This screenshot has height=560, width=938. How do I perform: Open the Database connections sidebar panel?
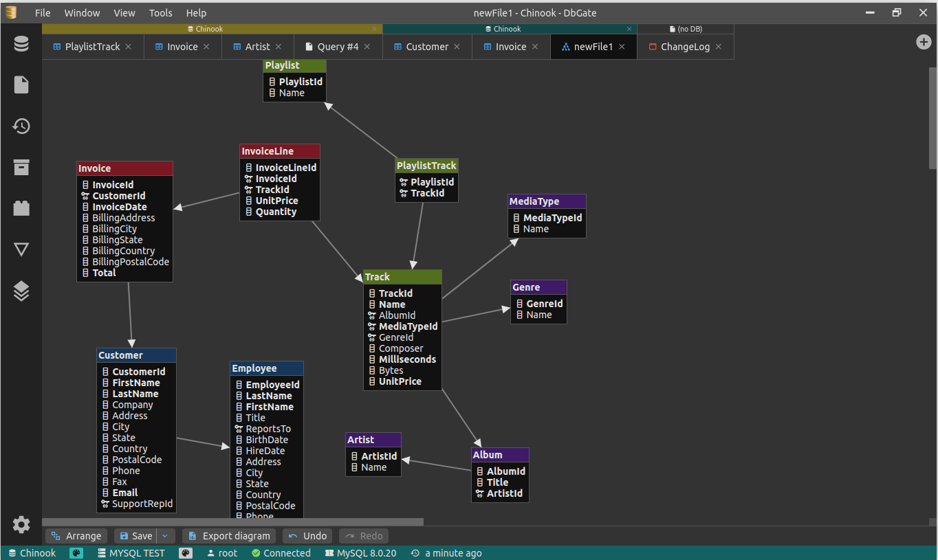pyautogui.click(x=21, y=43)
